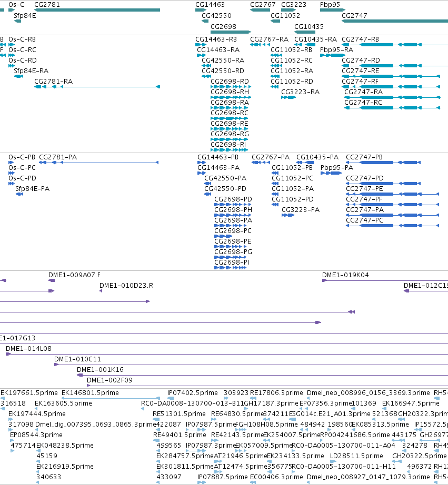Click the CG2747-PC protein label
The width and height of the screenshot is (448, 485).
pyautogui.click(x=364, y=220)
